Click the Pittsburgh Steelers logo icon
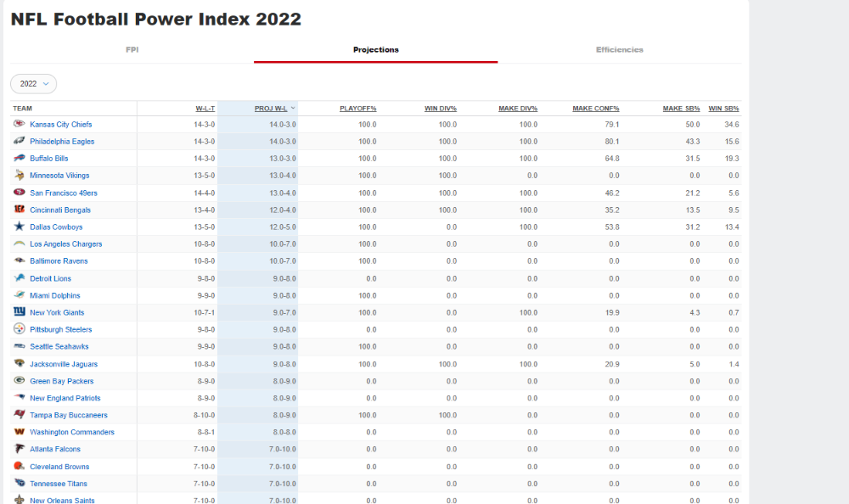Image resolution: width=849 pixels, height=504 pixels. point(20,329)
